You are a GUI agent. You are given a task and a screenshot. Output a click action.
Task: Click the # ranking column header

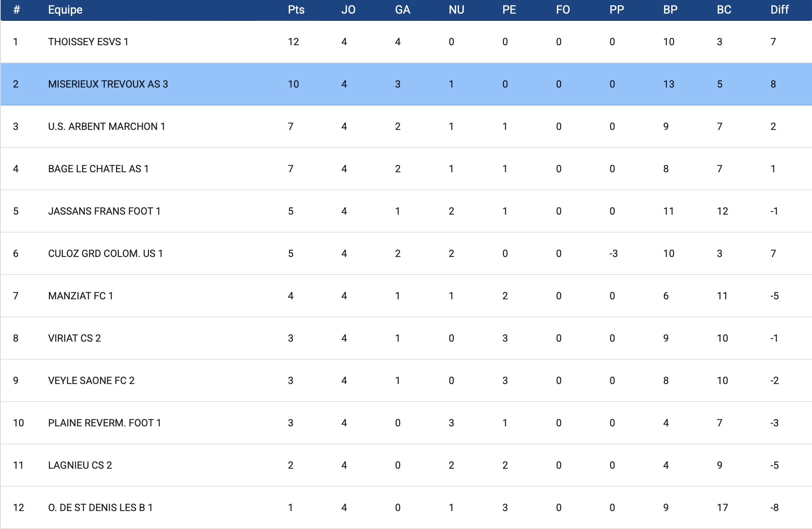pyautogui.click(x=17, y=10)
